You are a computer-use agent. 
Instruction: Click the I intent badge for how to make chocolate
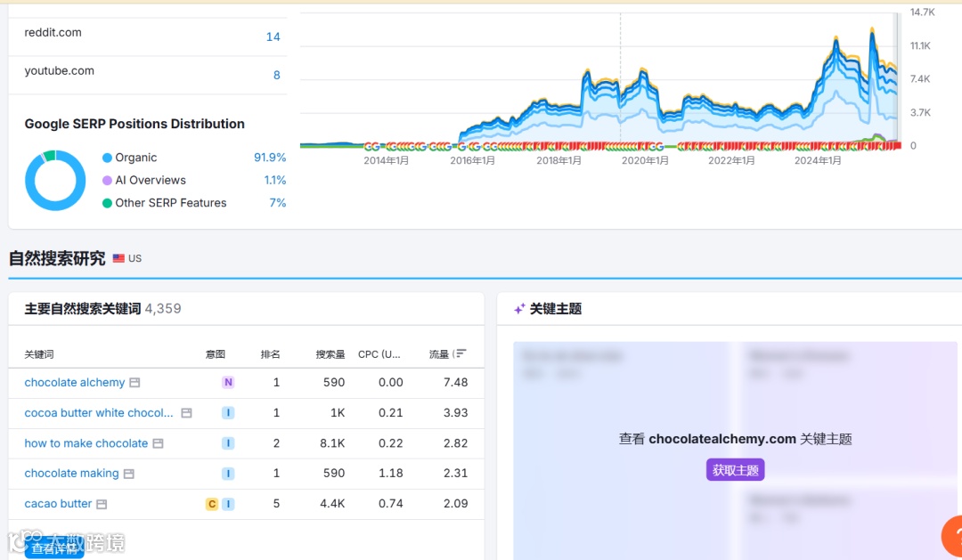point(228,442)
